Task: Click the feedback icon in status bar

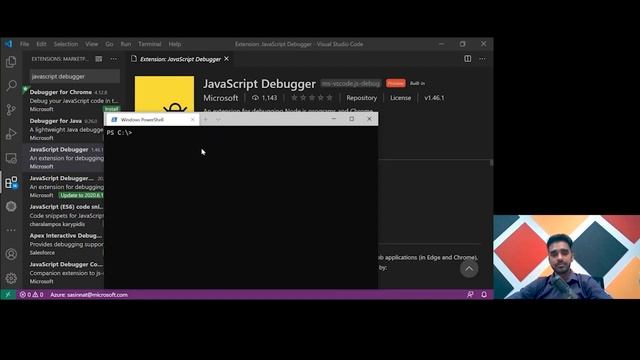Action: coord(470,294)
